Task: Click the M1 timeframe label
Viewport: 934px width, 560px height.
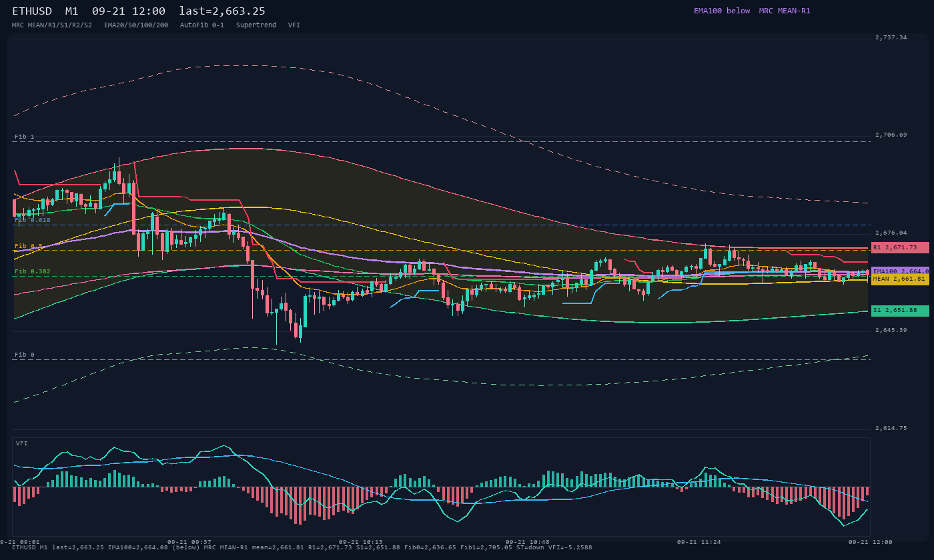Action: click(x=72, y=11)
